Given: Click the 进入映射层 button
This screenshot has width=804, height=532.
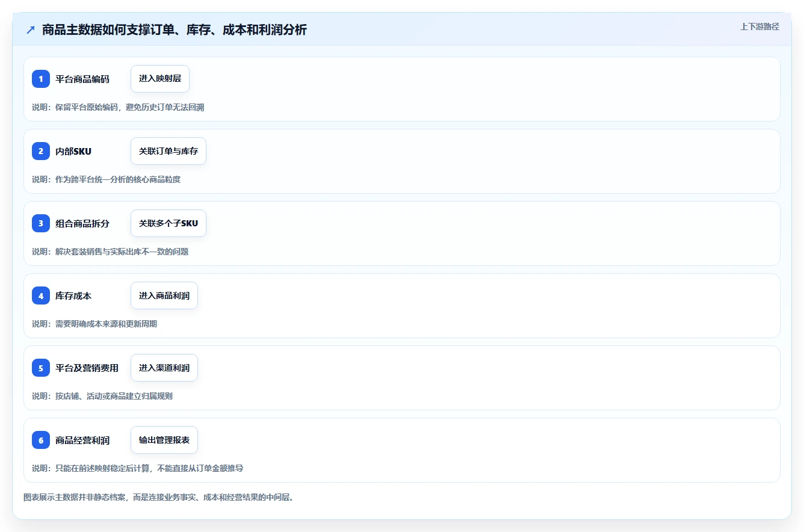Looking at the screenshot, I should pos(160,79).
